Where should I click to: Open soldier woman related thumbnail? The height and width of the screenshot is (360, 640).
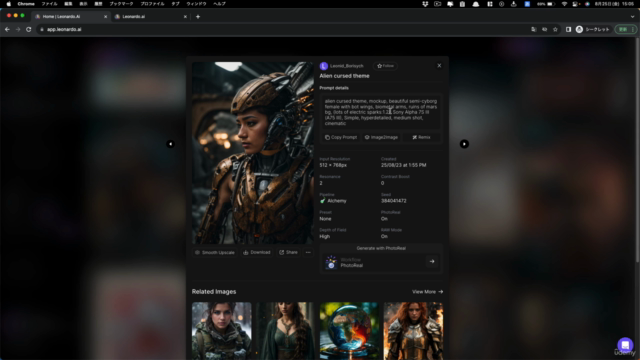(222, 331)
